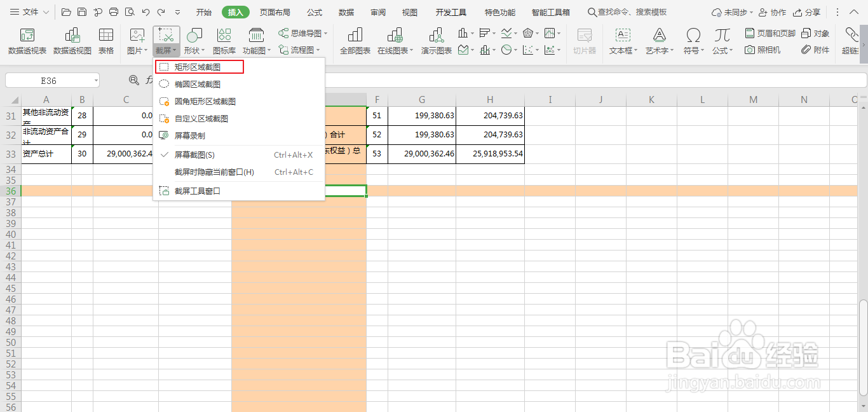Select row header 36
The image size is (868, 412).
click(x=10, y=191)
